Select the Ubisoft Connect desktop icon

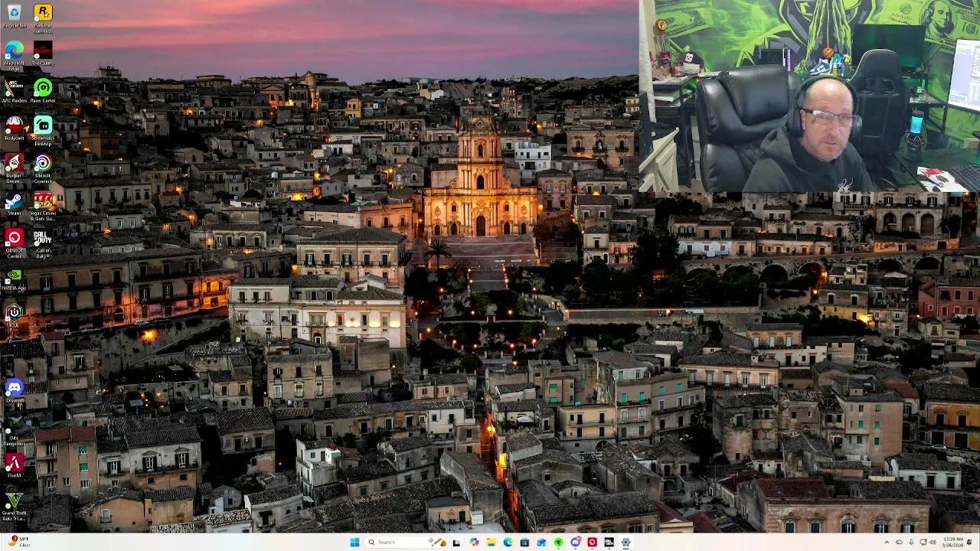pos(43,163)
